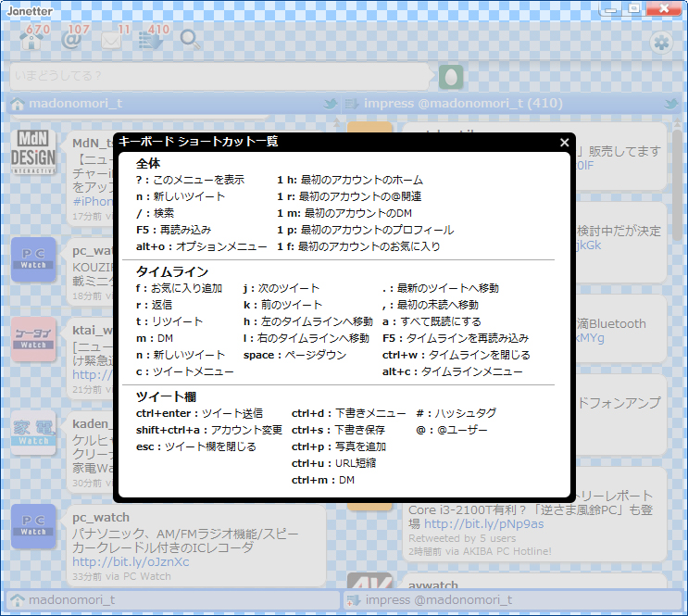Click the home icon in madonomori_t column header
688x616 pixels.
[18, 105]
